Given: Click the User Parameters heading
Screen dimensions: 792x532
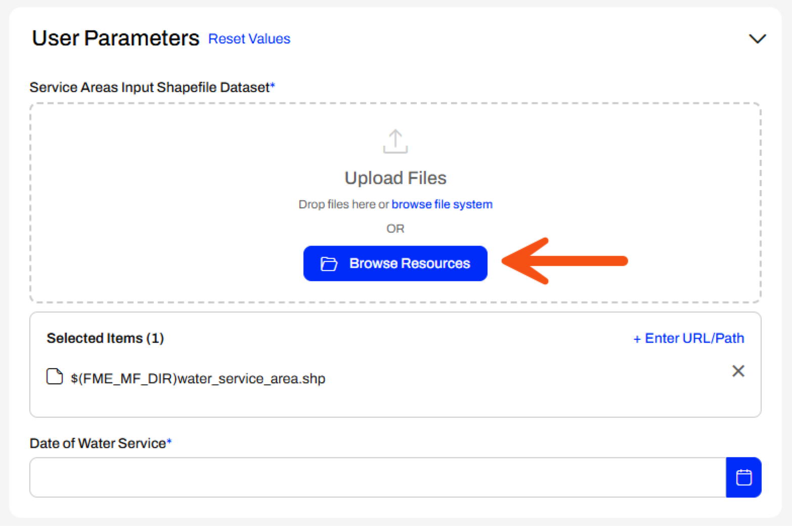Looking at the screenshot, I should pos(116,38).
